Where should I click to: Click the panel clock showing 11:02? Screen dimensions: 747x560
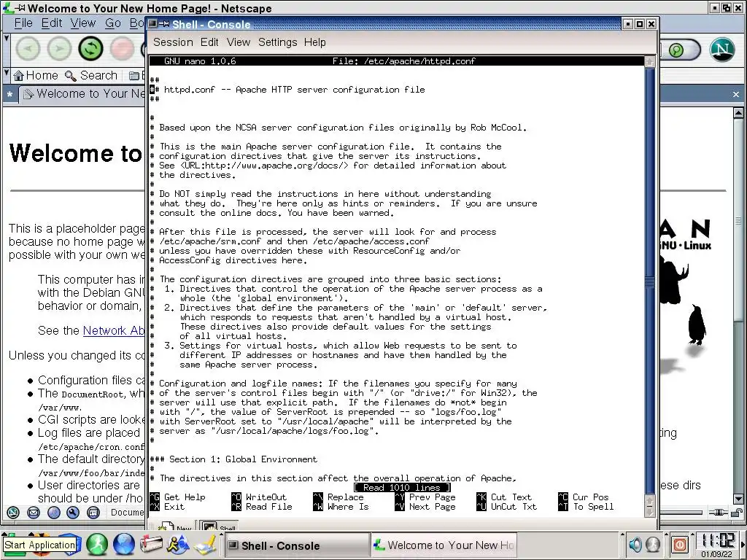tap(719, 545)
